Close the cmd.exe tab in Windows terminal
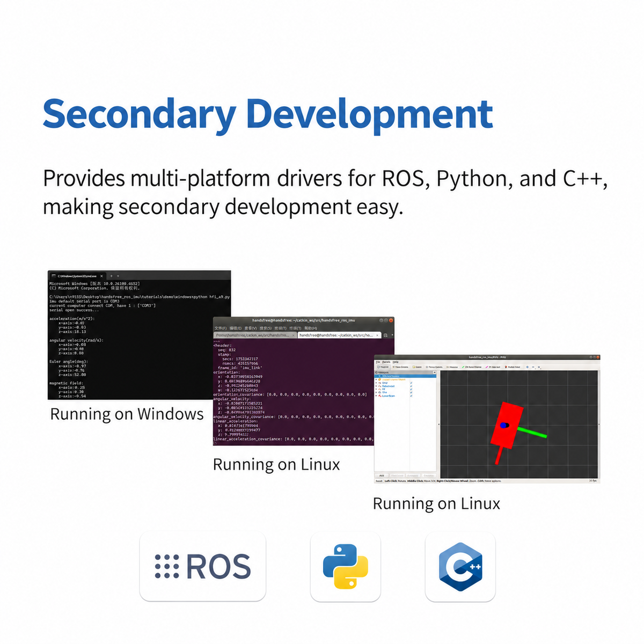The height and width of the screenshot is (644, 644). click(x=102, y=276)
